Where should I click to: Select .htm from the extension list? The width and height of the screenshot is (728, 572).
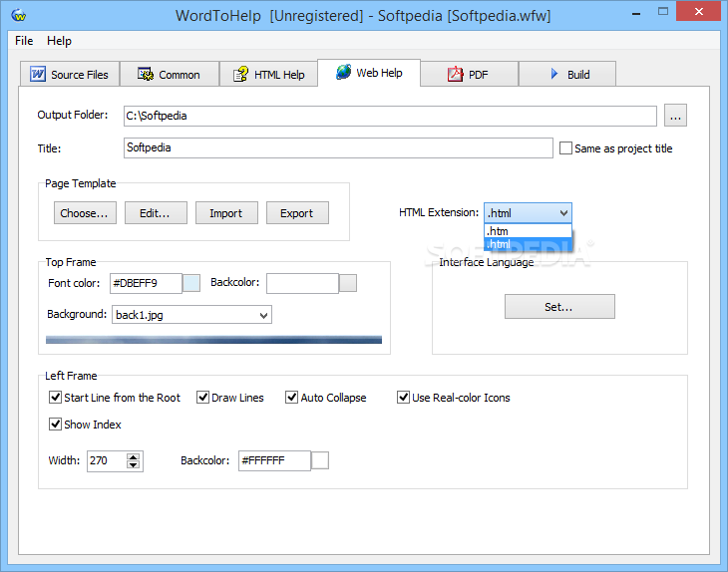(x=528, y=231)
